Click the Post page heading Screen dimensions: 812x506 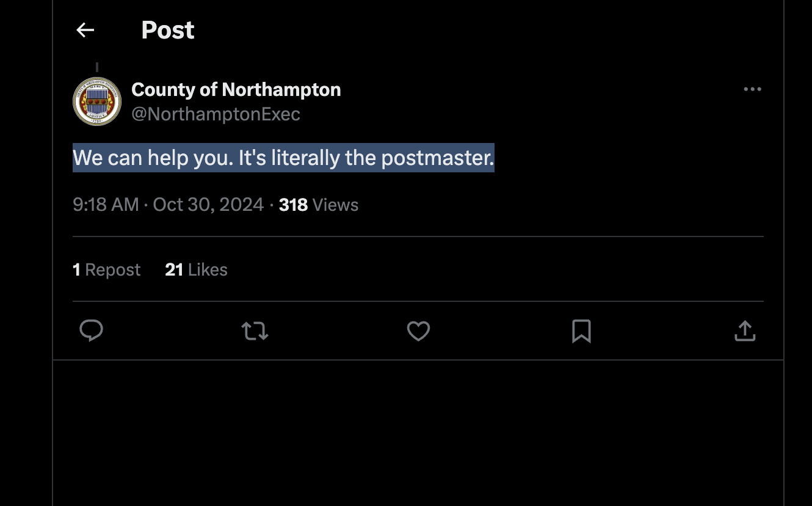click(x=168, y=30)
